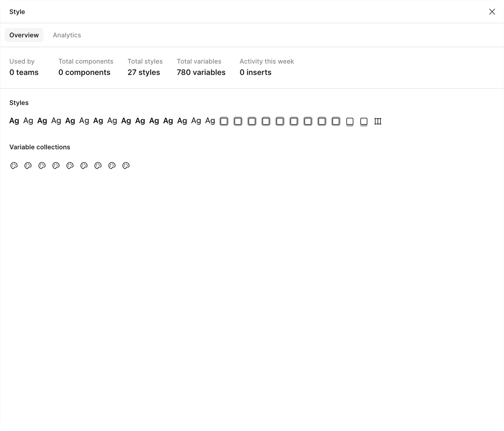Image resolution: width=504 pixels, height=431 pixels.
Task: Choose the third Ag text style icon
Action: click(42, 121)
